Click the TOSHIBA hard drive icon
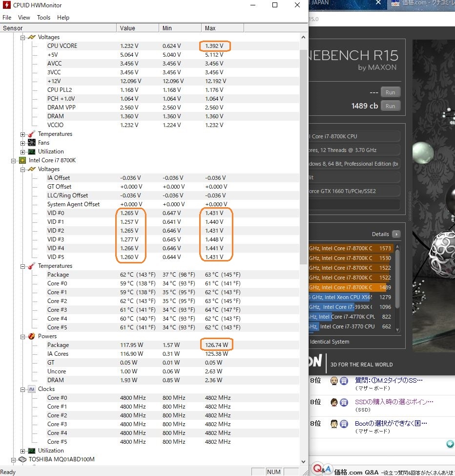Viewport: 455px width, 476px height. 22,459
